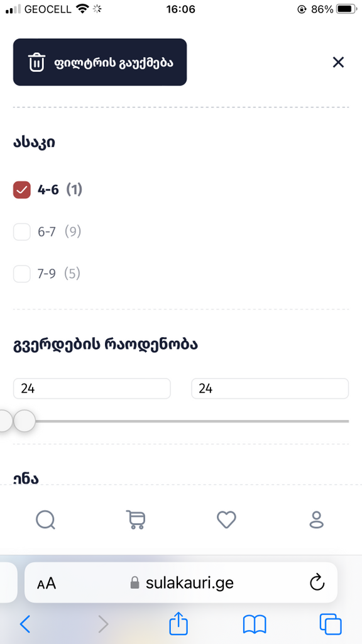Tap the Safari share icon
The height and width of the screenshot is (644, 362).
(178, 624)
